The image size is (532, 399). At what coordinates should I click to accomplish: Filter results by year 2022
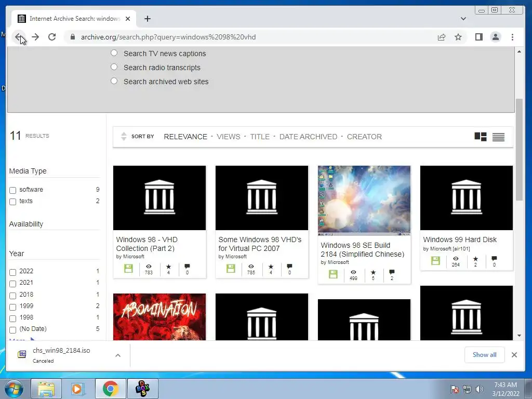point(12,272)
